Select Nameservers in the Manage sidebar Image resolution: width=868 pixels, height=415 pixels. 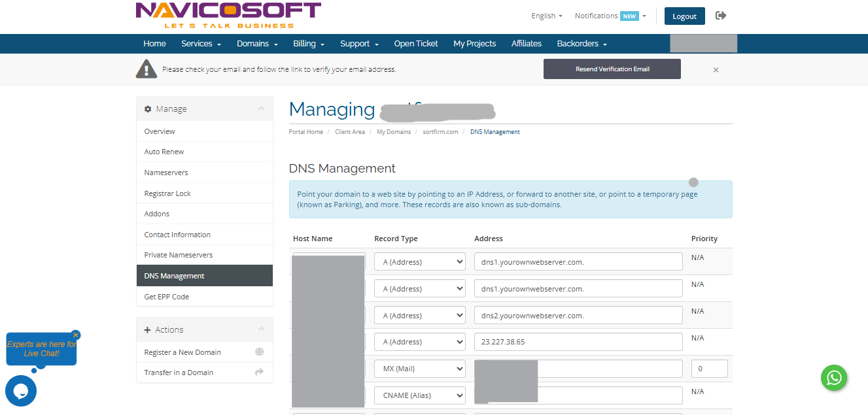pyautogui.click(x=166, y=173)
